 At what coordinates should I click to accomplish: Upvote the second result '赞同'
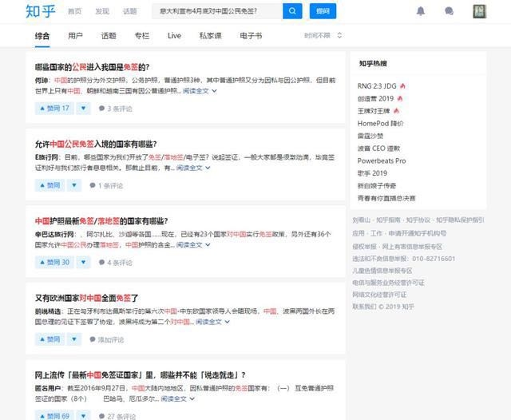coord(49,185)
